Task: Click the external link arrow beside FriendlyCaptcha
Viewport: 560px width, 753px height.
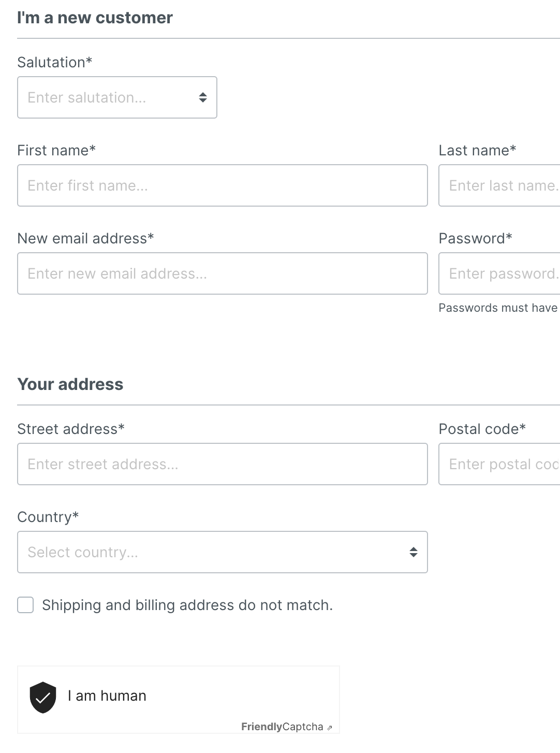Action: coord(330,728)
